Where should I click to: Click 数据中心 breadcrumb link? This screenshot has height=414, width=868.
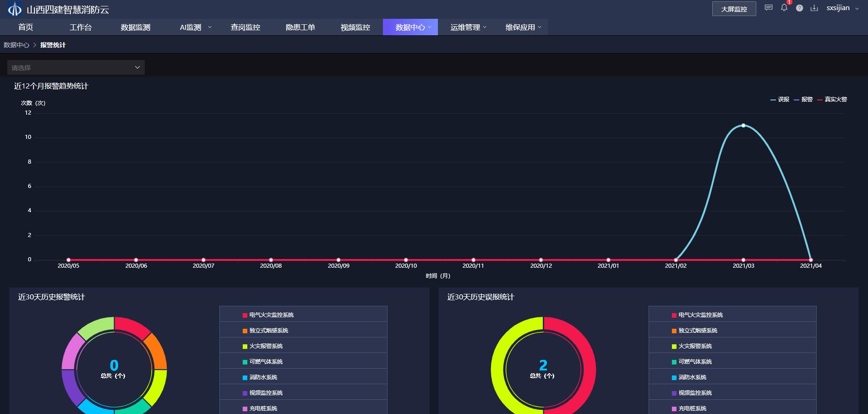(x=16, y=45)
